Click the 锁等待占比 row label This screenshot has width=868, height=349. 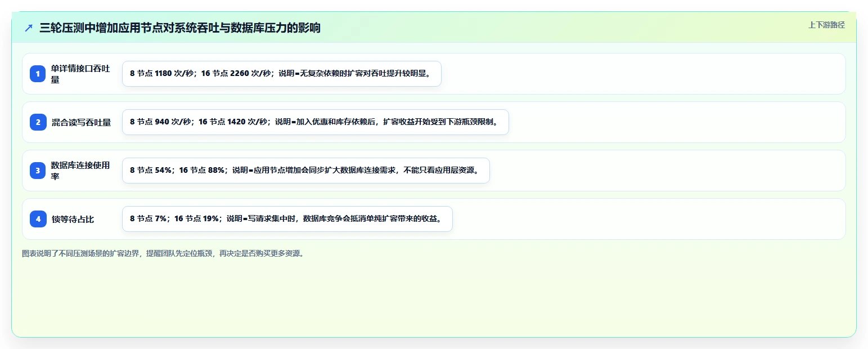click(73, 220)
